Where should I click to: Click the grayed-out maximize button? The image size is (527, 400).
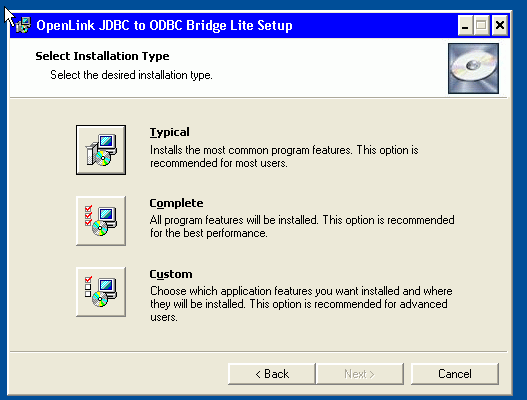482,25
